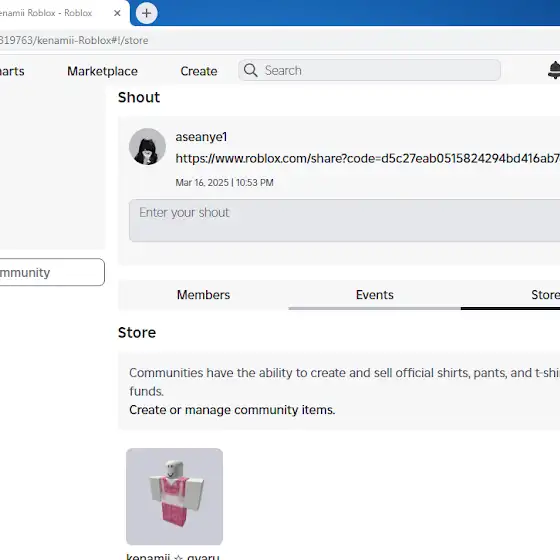The height and width of the screenshot is (560, 560).
Task: Open a new browser tab with plus button
Action: (x=146, y=13)
